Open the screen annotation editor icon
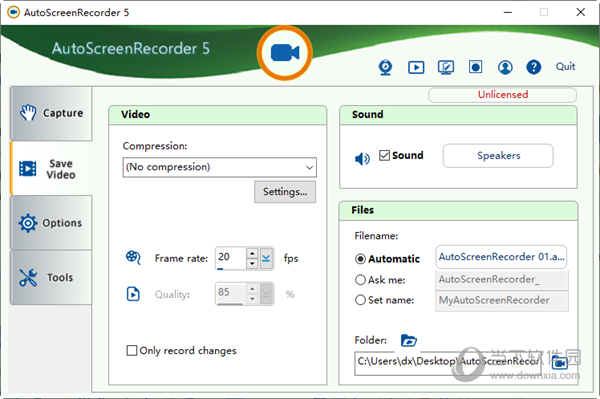The image size is (600, 399). [x=446, y=67]
